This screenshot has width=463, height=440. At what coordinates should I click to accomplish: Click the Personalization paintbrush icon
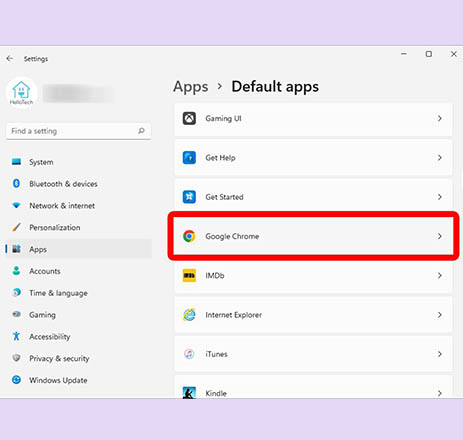tap(16, 227)
